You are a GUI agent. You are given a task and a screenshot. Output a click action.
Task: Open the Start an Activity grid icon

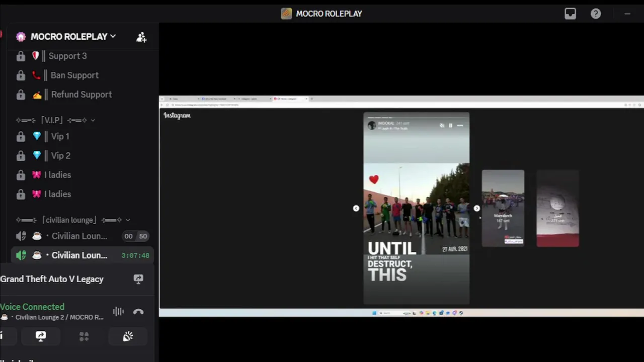[x=84, y=336]
